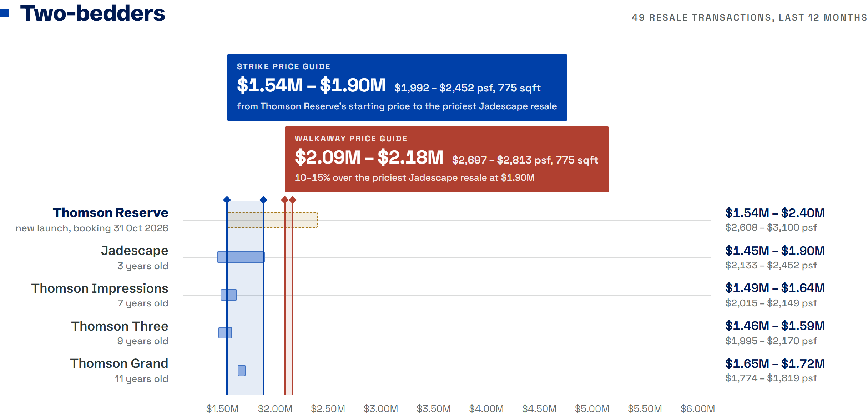Screen dimensions: 868x417
Task: Click Thomson Reserve dashed range bar
Action: 272,220
